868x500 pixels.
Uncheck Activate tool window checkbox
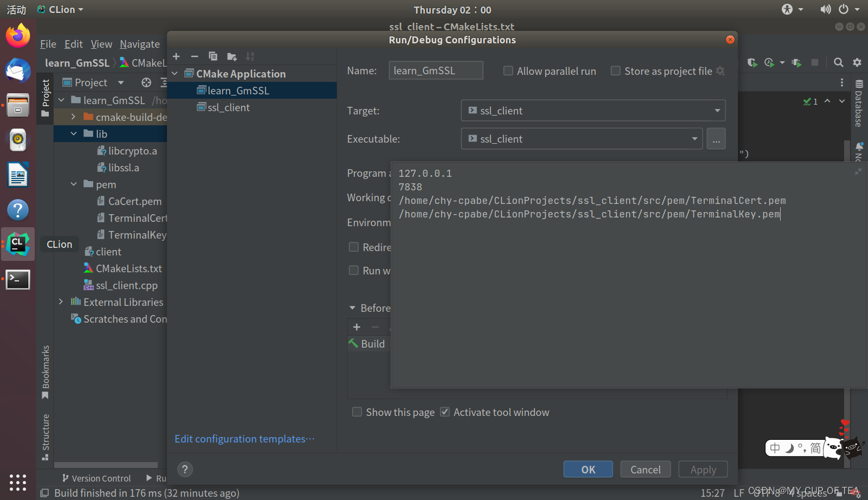pos(445,412)
